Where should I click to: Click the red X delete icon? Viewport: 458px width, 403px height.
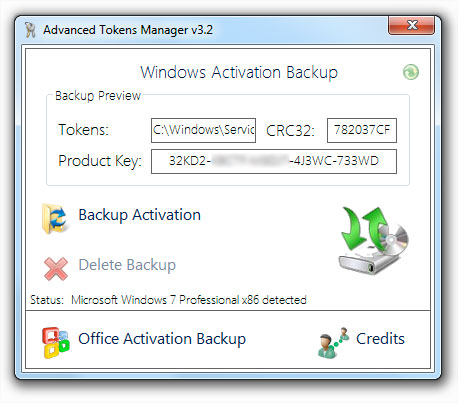tap(56, 268)
